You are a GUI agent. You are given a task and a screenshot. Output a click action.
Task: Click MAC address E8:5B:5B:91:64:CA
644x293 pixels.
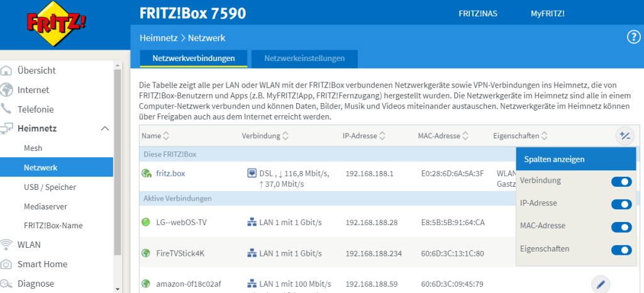click(453, 223)
